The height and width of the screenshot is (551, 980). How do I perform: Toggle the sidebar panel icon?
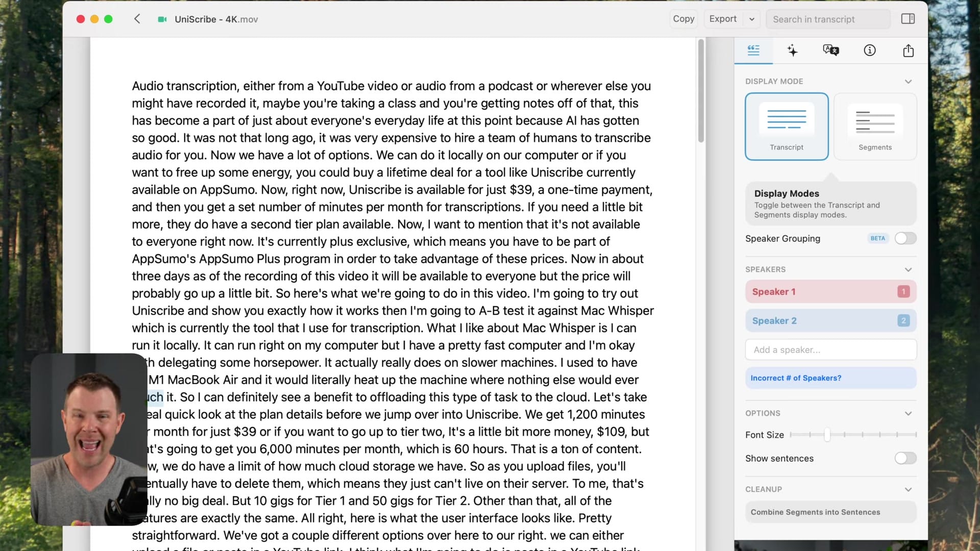pos(908,19)
